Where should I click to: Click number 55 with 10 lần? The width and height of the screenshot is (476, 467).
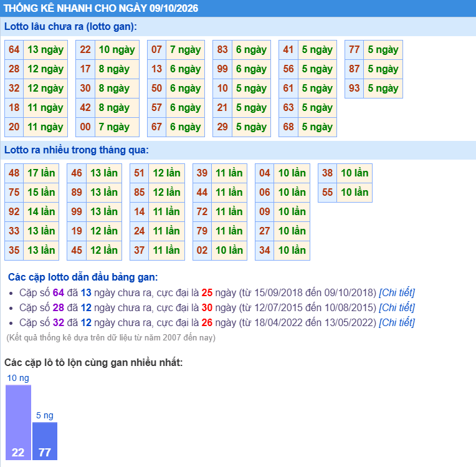[327, 192]
